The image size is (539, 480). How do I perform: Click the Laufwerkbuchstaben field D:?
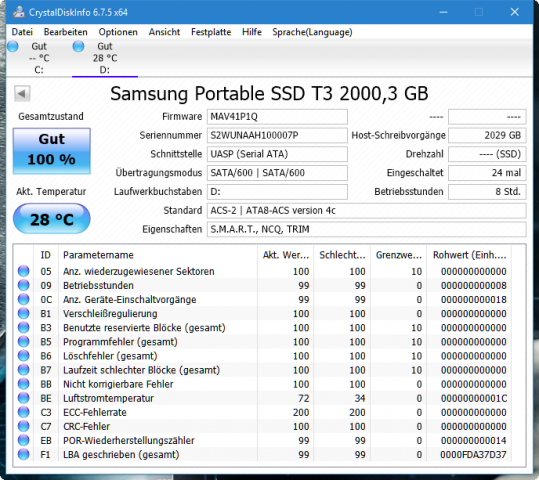coord(277,192)
